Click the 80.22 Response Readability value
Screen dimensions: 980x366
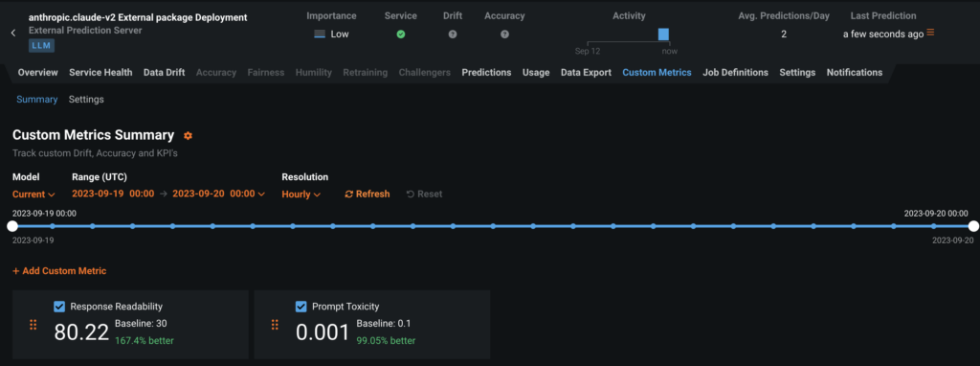(x=82, y=332)
